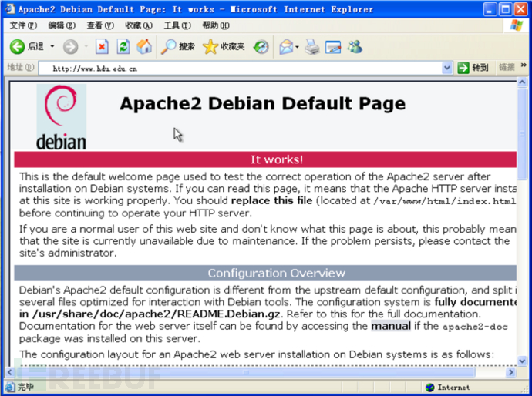Image resolution: width=532 pixels, height=396 pixels.
Task: Click the 'Configuration Overview' section header
Action: pos(277,273)
